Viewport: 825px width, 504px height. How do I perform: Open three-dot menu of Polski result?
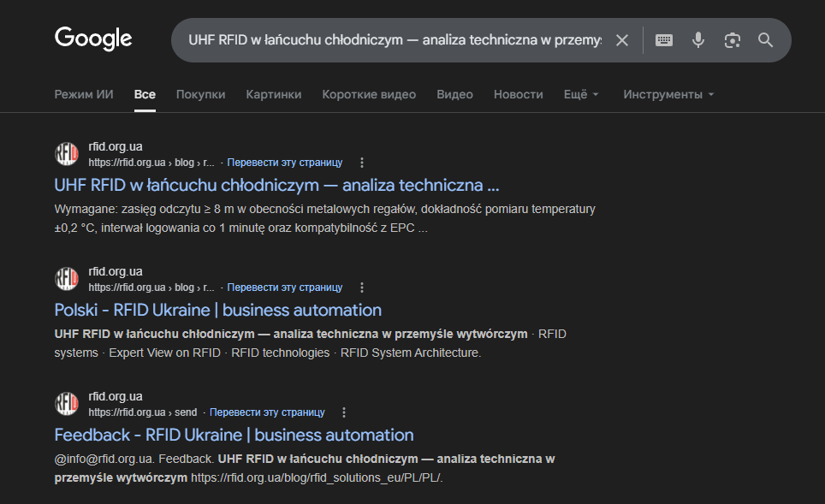[x=361, y=288]
